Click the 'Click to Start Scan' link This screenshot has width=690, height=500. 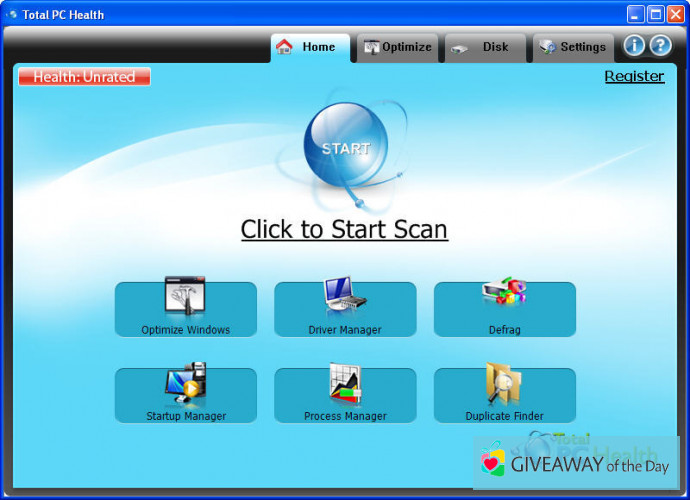pos(344,229)
